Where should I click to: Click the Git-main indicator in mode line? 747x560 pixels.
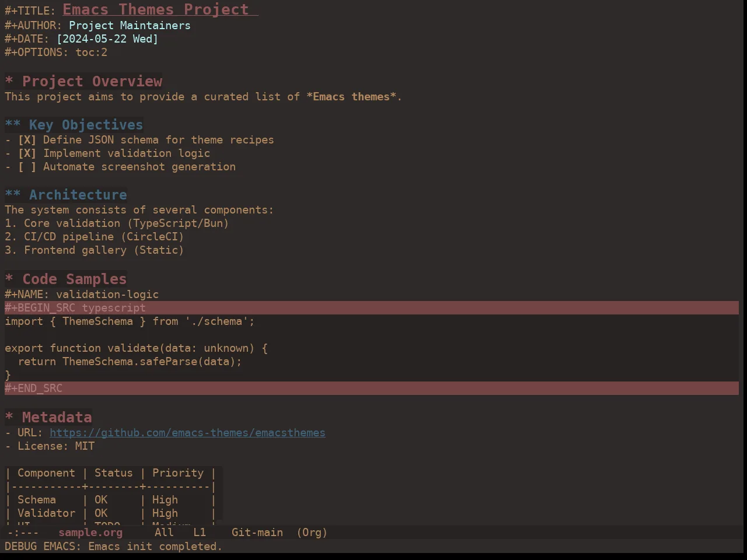click(257, 533)
